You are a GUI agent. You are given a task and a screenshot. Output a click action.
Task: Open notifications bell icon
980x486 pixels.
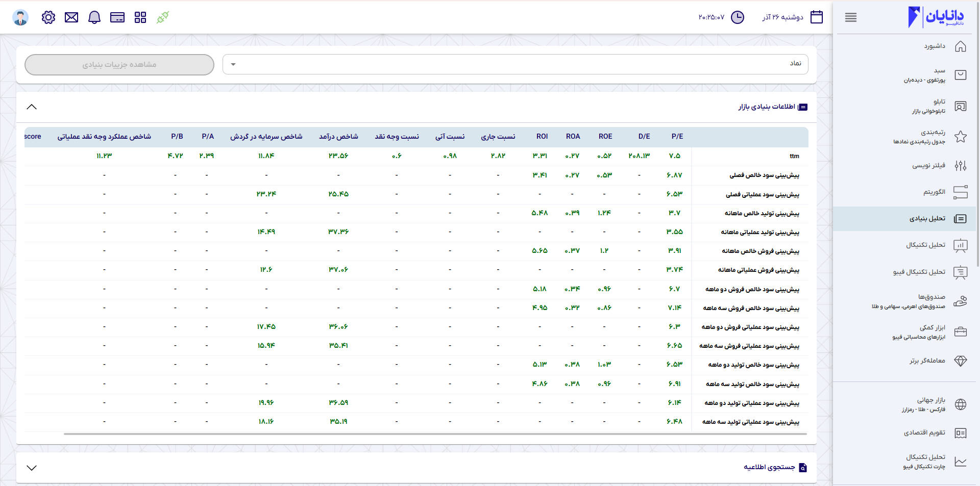click(x=94, y=17)
